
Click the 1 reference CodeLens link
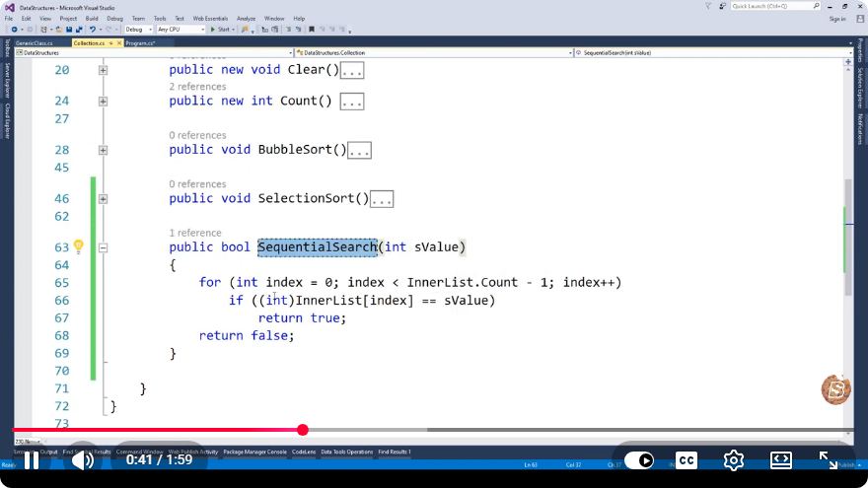coord(195,233)
